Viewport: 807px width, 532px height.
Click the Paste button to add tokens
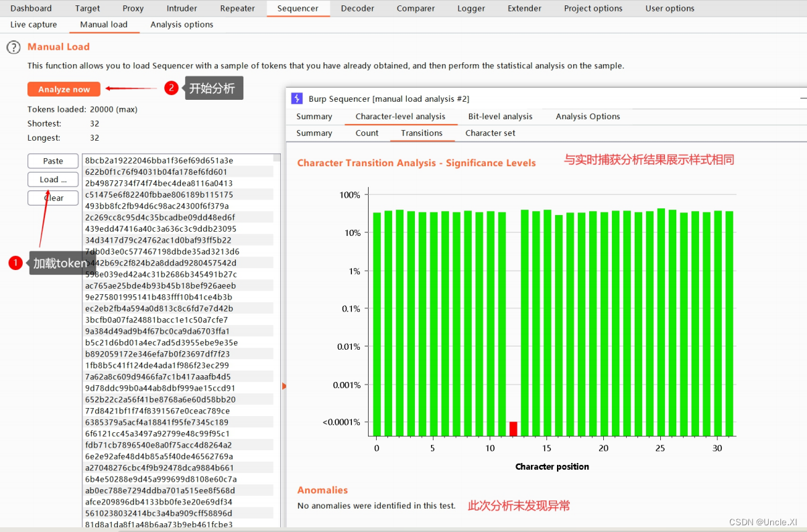52,161
